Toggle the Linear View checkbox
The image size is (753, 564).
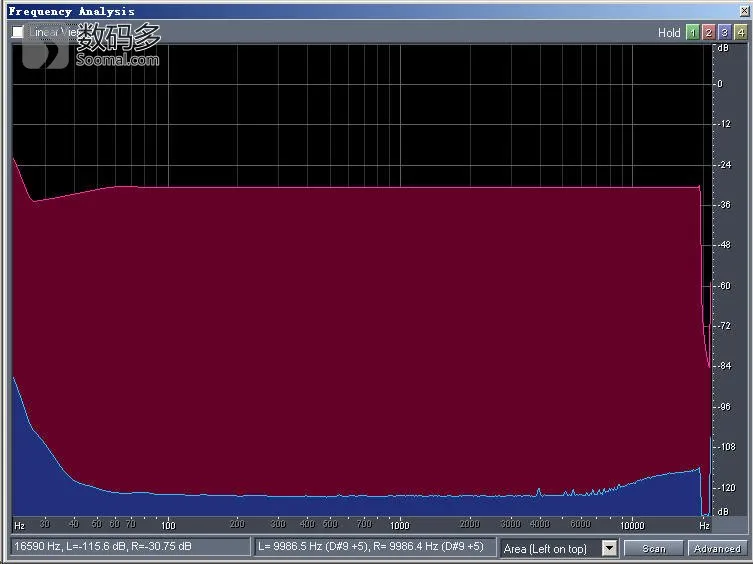(x=17, y=32)
